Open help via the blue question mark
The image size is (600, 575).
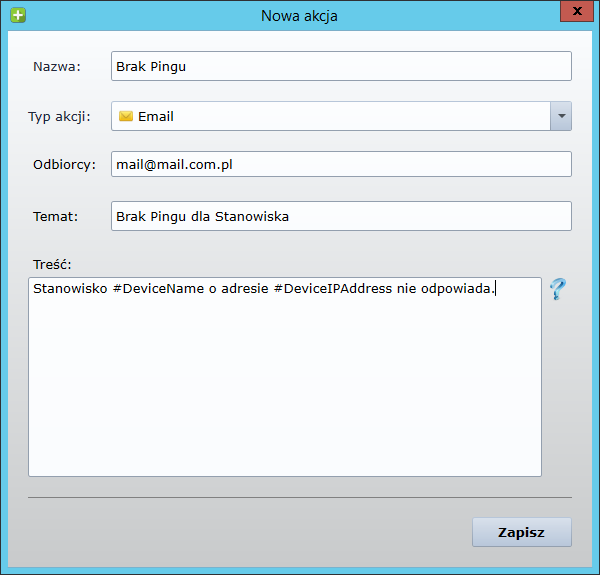click(557, 290)
